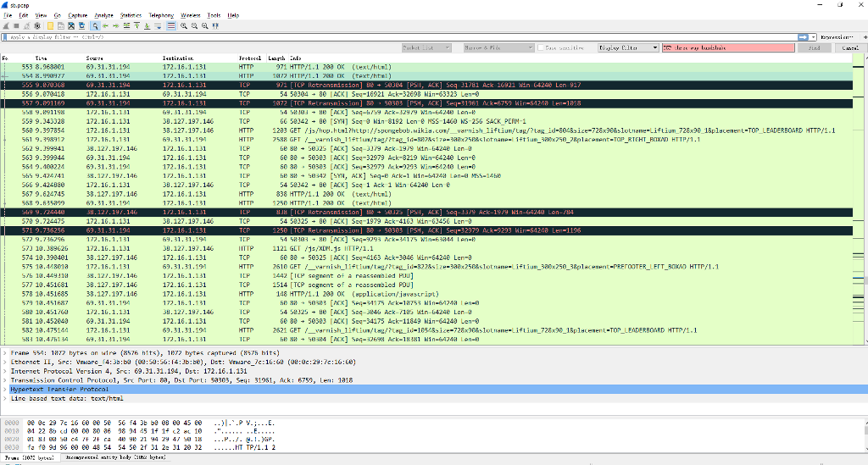Click the Cancel search button
The width and height of the screenshot is (868, 465).
(850, 48)
